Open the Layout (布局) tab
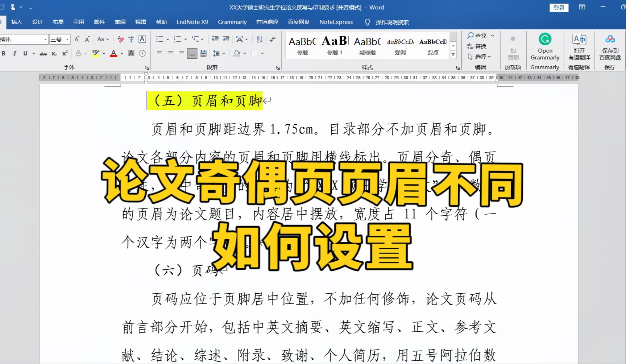Image resolution: width=626 pixels, height=364 pixels. (x=58, y=22)
